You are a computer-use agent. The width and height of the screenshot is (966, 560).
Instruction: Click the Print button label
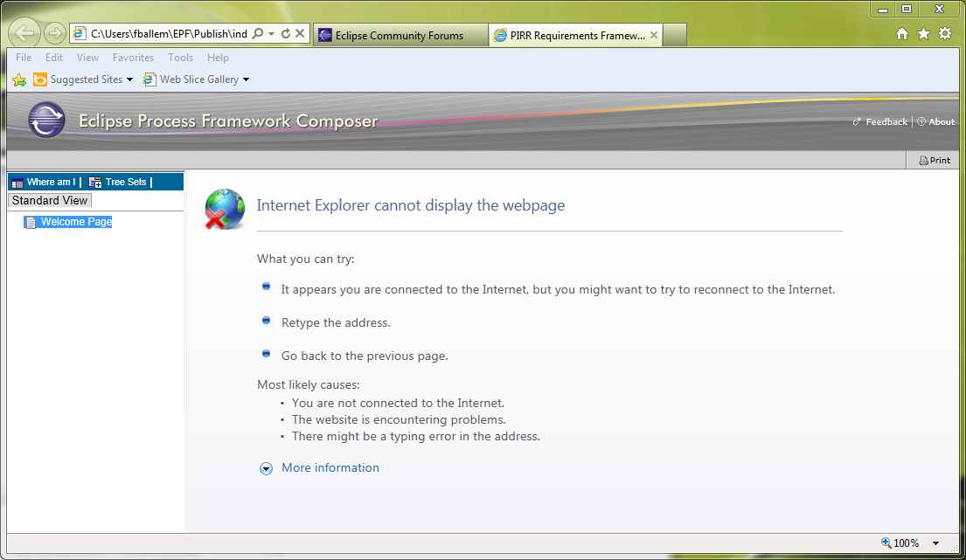coord(940,161)
